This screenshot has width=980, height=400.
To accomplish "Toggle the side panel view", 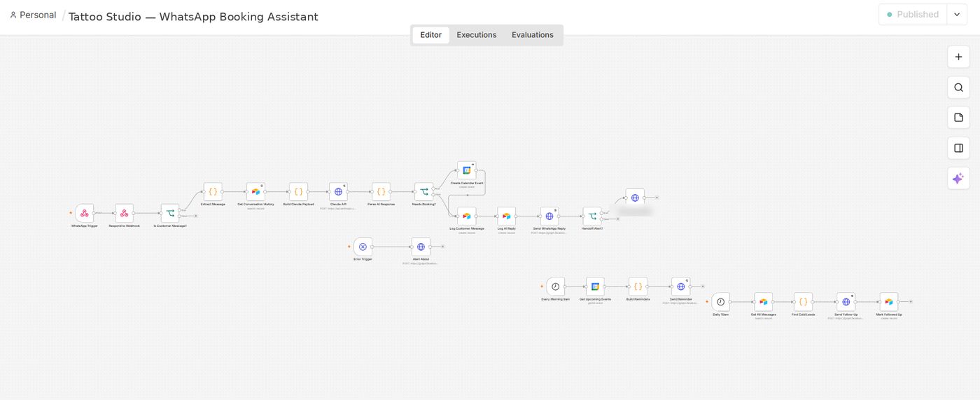I will click(958, 148).
